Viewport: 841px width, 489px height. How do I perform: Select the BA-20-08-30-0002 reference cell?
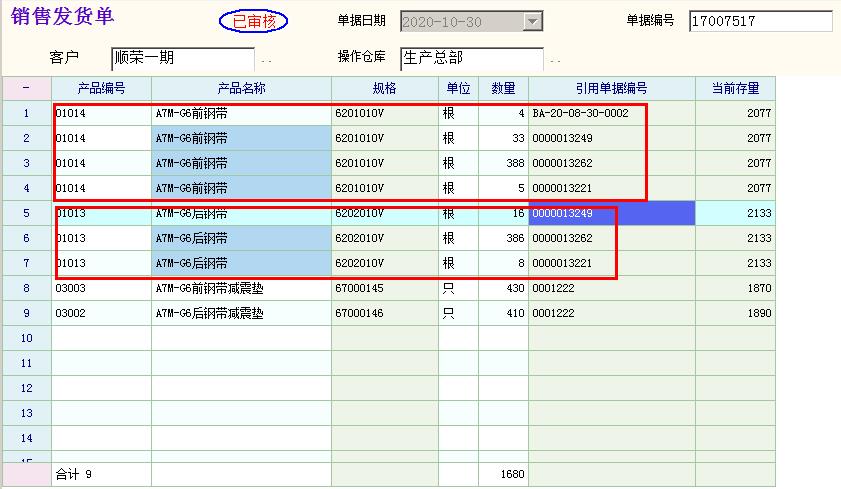(611, 113)
